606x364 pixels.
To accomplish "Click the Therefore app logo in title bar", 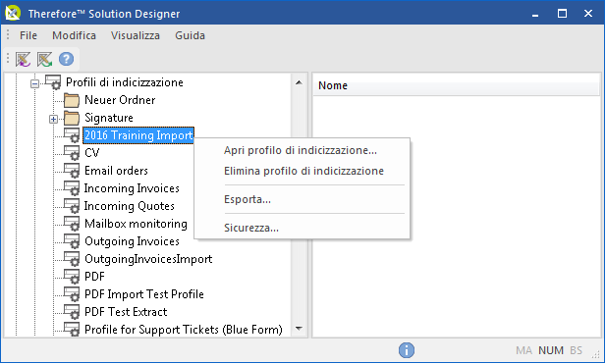I will coord(13,13).
